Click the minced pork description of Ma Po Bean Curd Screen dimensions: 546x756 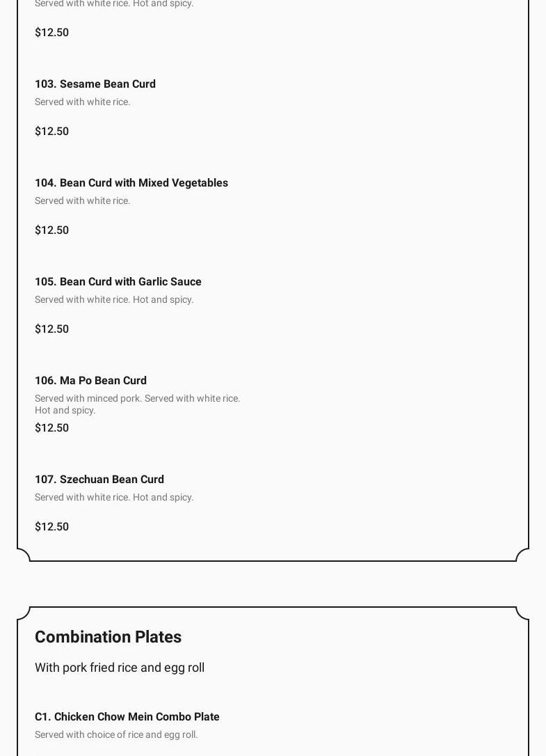(x=137, y=399)
